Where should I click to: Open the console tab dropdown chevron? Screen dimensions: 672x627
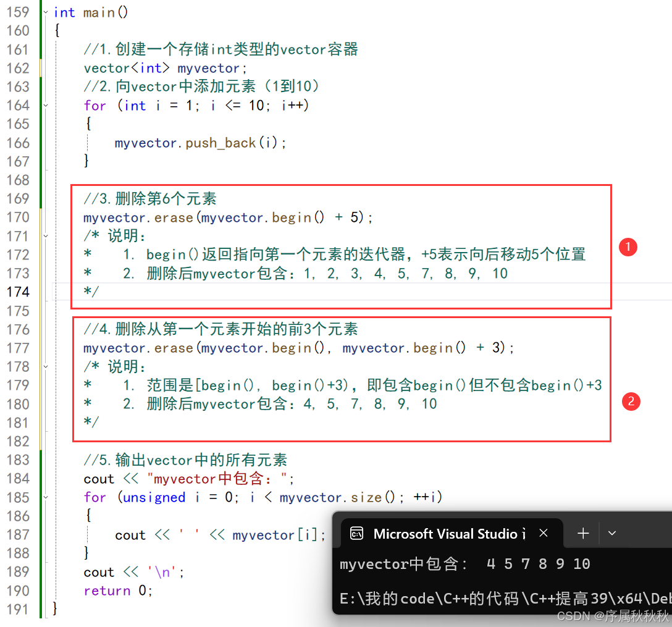[x=612, y=534]
